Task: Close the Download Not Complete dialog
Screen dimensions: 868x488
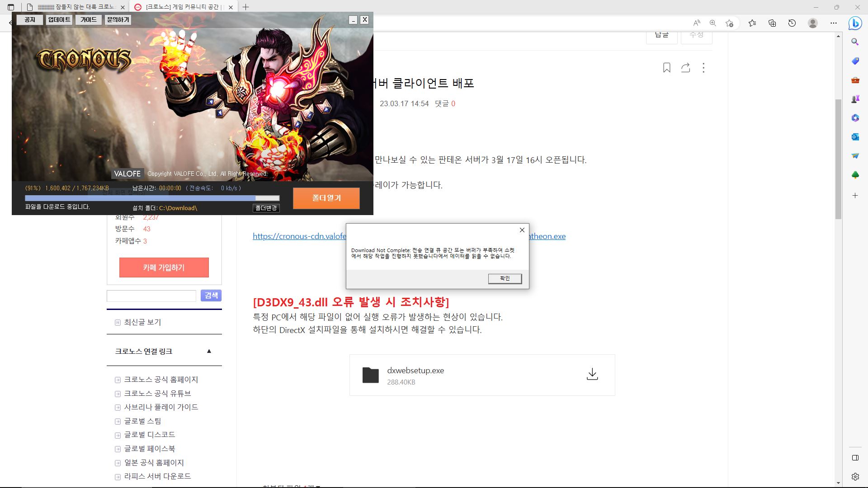Action: (522, 230)
